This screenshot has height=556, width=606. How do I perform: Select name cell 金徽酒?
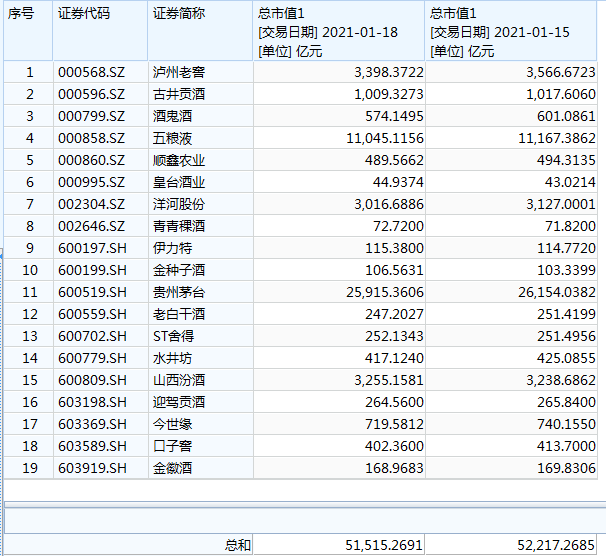point(201,469)
